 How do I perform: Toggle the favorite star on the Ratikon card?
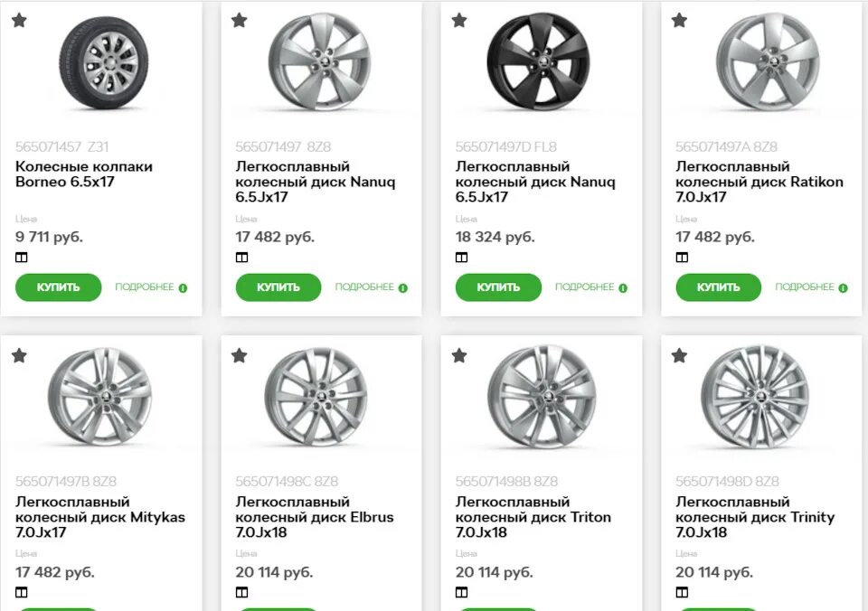[679, 20]
